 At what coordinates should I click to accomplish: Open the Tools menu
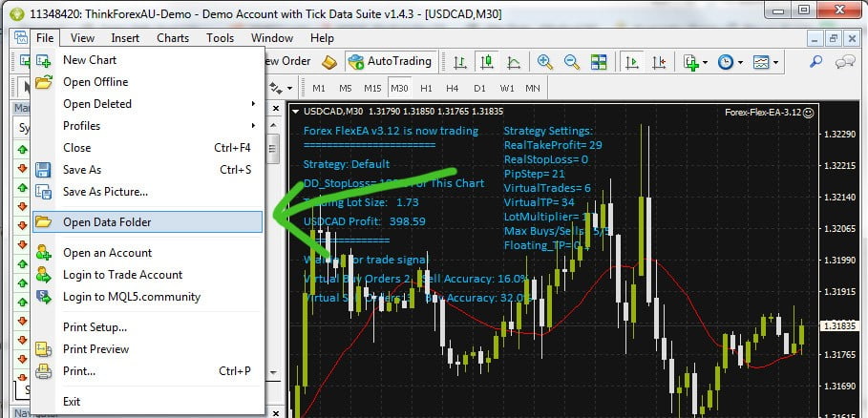220,38
